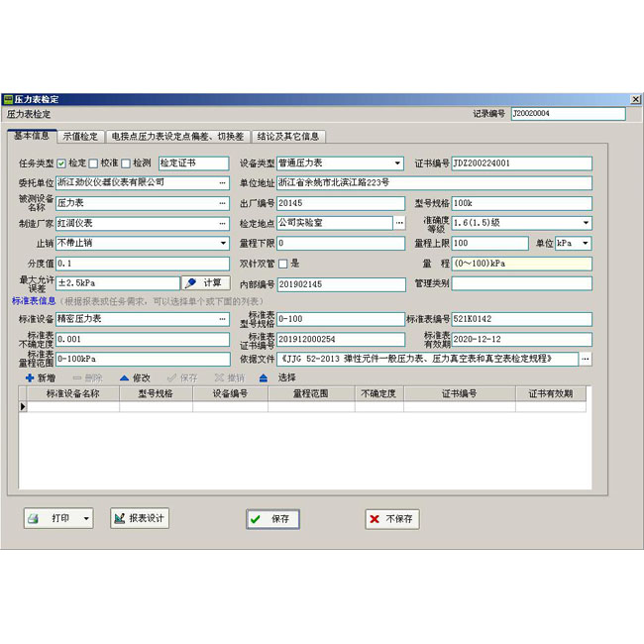Toggle the 检定 task type checkbox

tap(61, 163)
